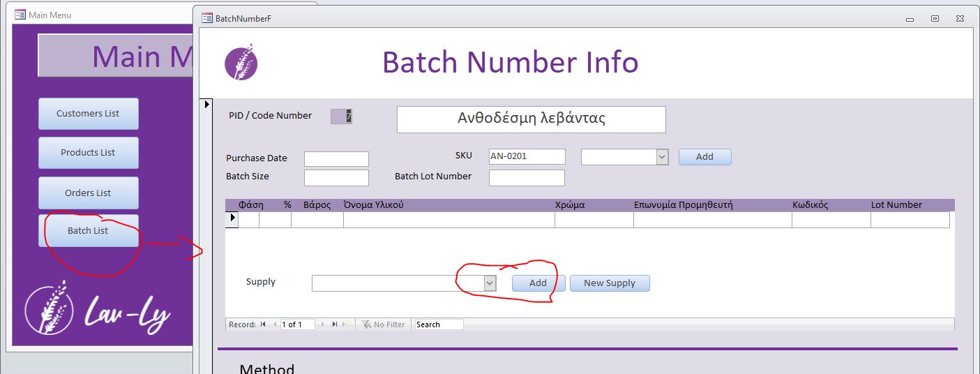Viewport: 980px width, 374px height.
Task: Click the PID / Code Number field
Action: (341, 117)
